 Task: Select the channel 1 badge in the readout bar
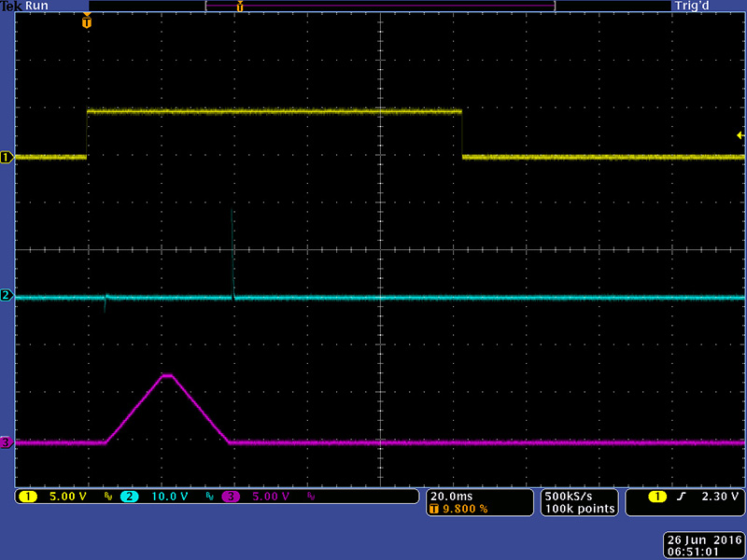point(26,497)
